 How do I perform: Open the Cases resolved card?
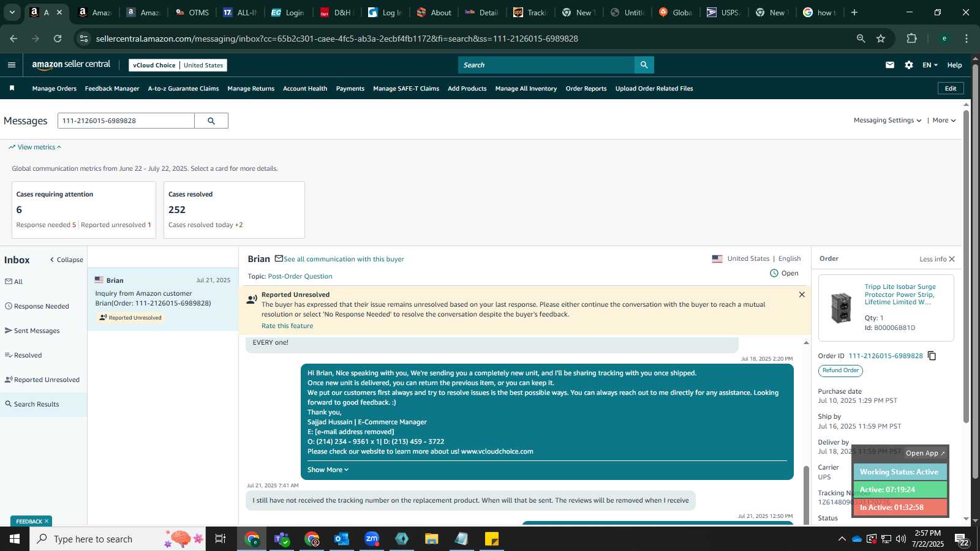point(234,210)
